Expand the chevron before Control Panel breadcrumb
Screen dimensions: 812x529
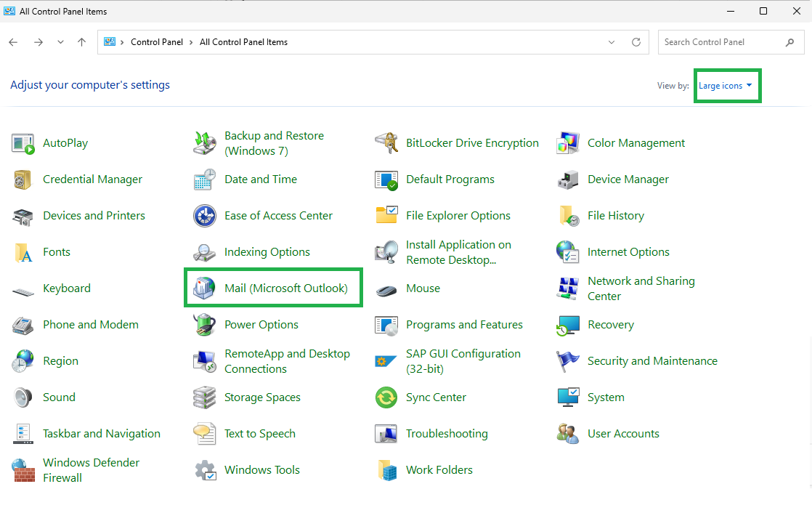pyautogui.click(x=122, y=42)
